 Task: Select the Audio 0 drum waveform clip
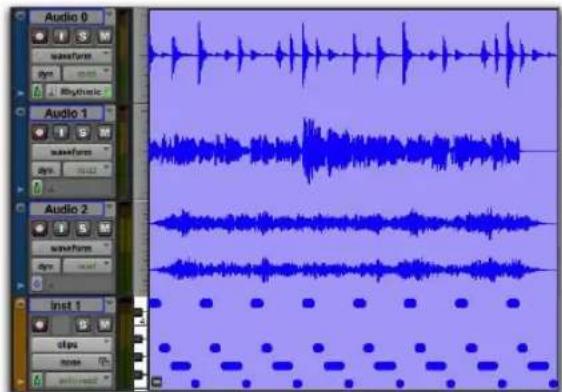pos(353,56)
